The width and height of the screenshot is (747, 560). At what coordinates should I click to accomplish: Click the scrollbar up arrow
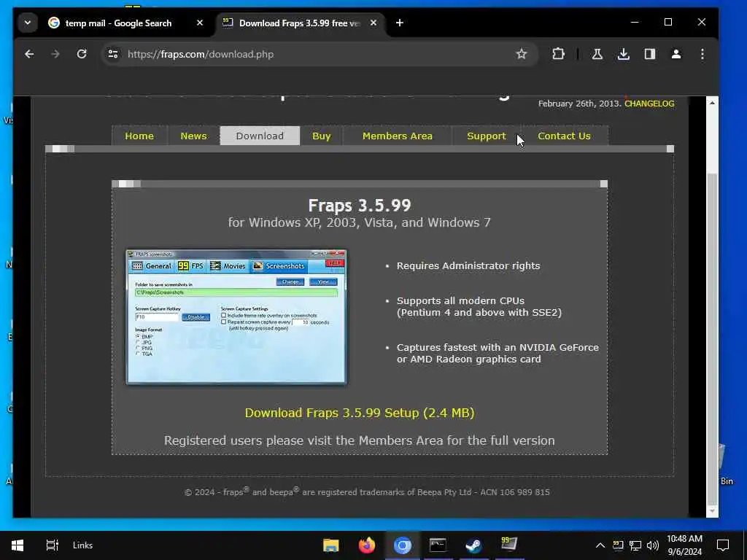[x=712, y=103]
